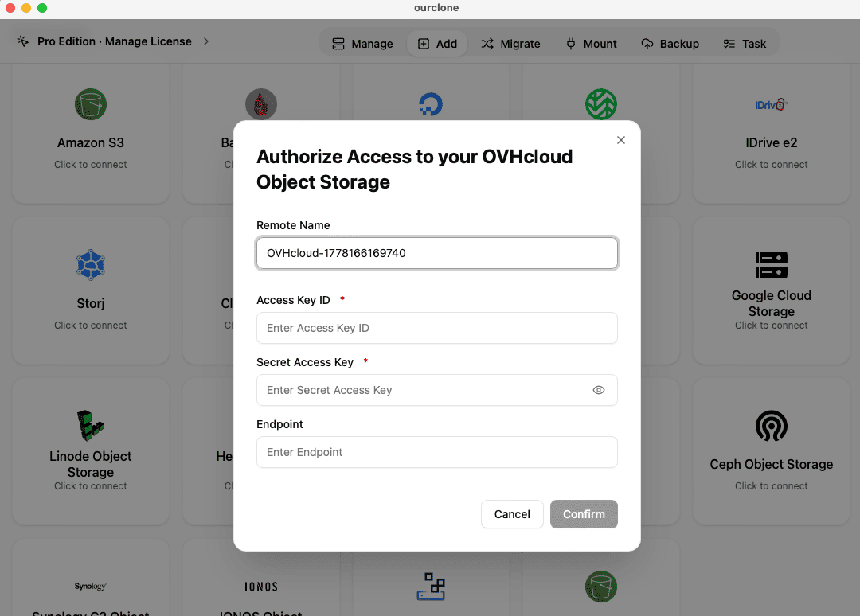Click the Backup cloud icon

point(647,44)
